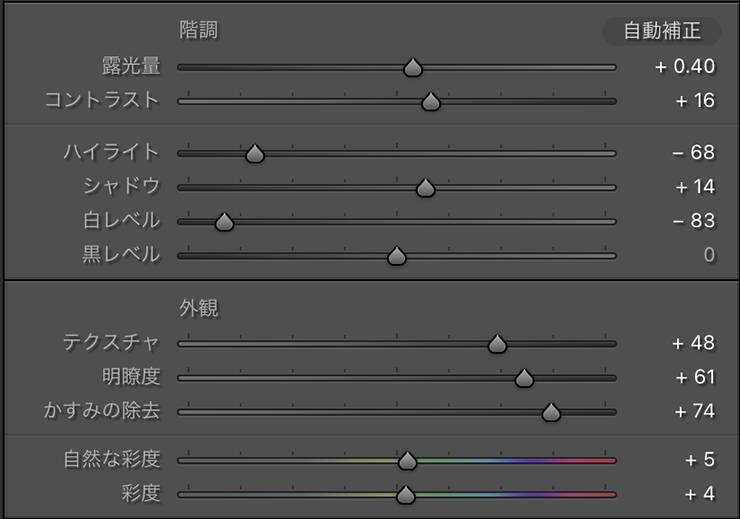Select the 自然な彩度 value field showing +5
The image size is (740, 519).
point(700,460)
